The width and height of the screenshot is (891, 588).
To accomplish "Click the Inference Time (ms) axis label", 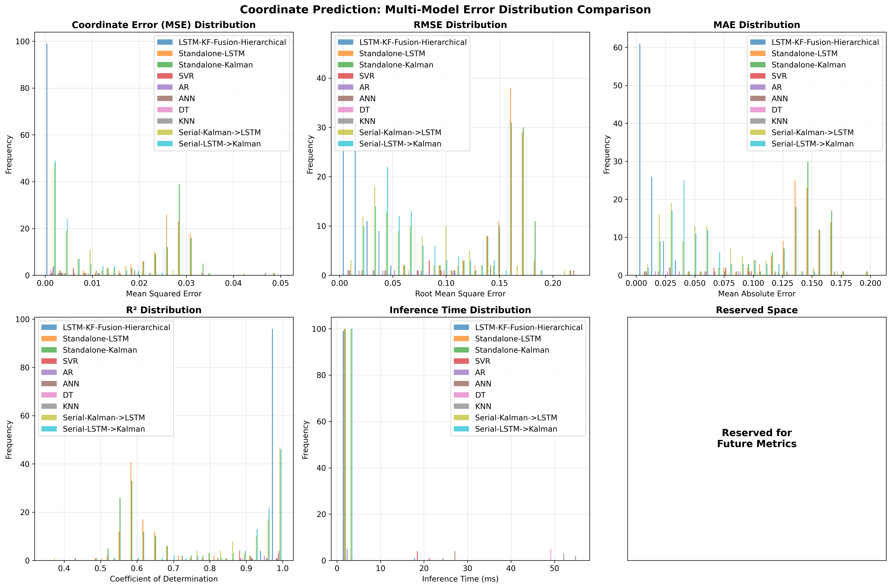I will point(460,579).
